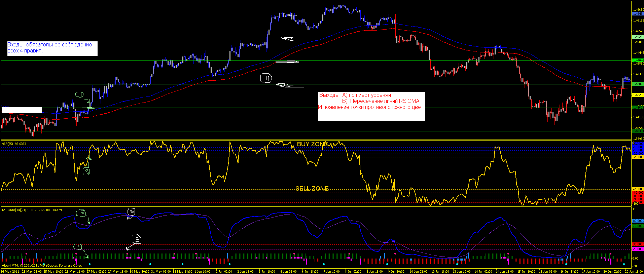Image resolution: width=644 pixels, height=274 pixels.
Task: Click the 1.40381 bottom pivot level tag
Action: point(638,131)
